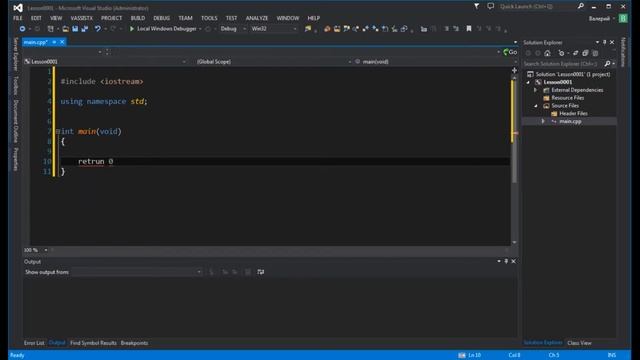Screen dimensions: 640x360
Task: Open the TOOLS menu
Action: click(x=209, y=18)
